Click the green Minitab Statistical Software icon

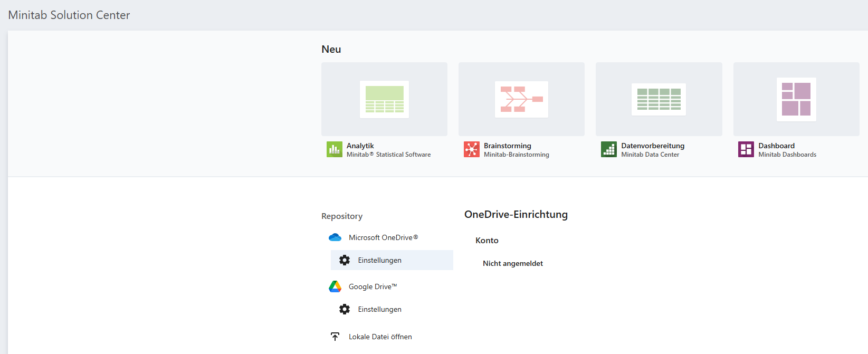click(x=335, y=149)
